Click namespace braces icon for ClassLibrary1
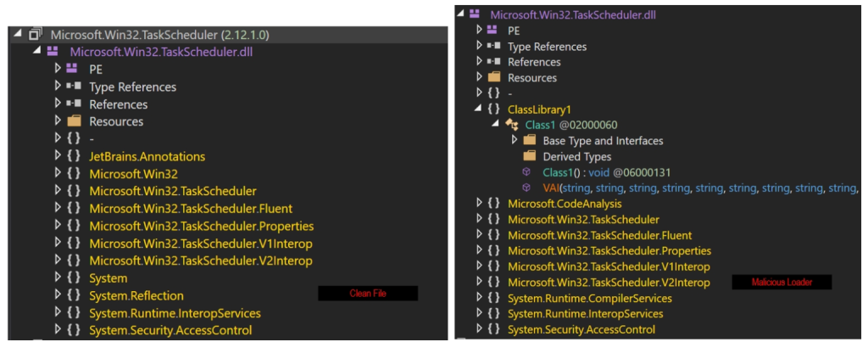The image size is (868, 342). [x=494, y=109]
